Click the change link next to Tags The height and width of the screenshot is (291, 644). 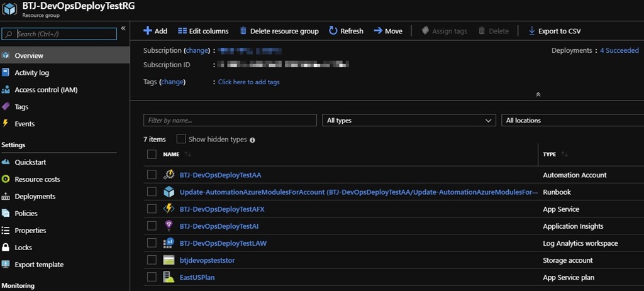[x=172, y=82]
